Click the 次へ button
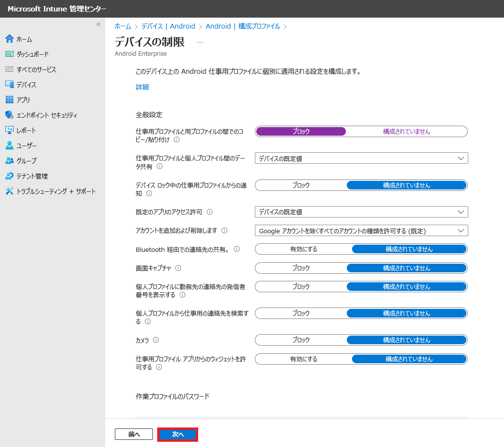Image resolution: width=504 pixels, height=447 pixels. click(x=178, y=435)
